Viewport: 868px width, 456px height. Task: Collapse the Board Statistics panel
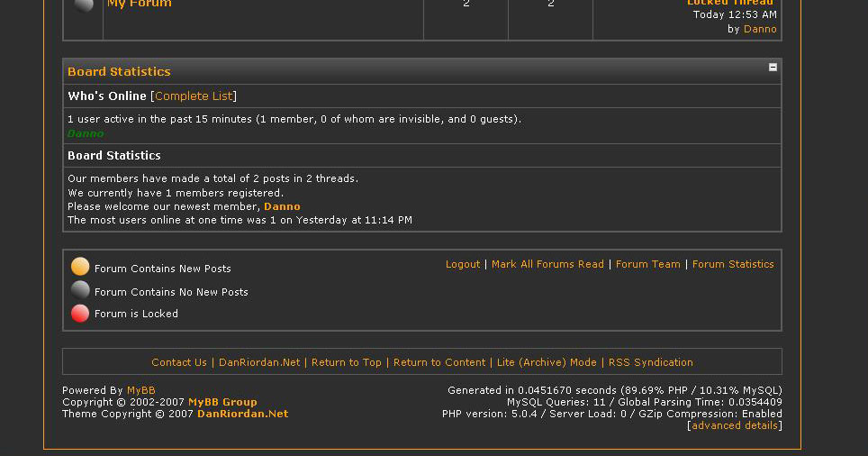(773, 68)
